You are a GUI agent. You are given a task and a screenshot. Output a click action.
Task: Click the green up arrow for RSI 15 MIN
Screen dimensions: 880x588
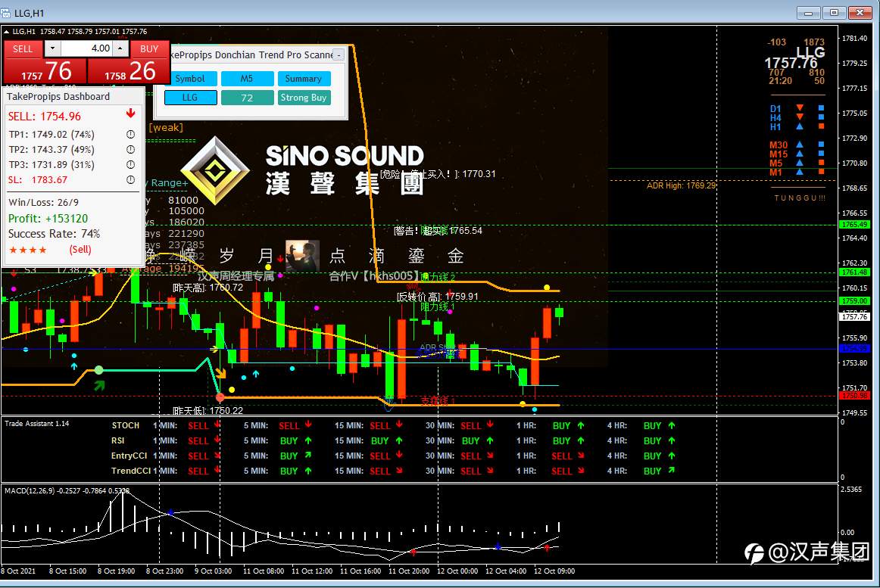(399, 441)
